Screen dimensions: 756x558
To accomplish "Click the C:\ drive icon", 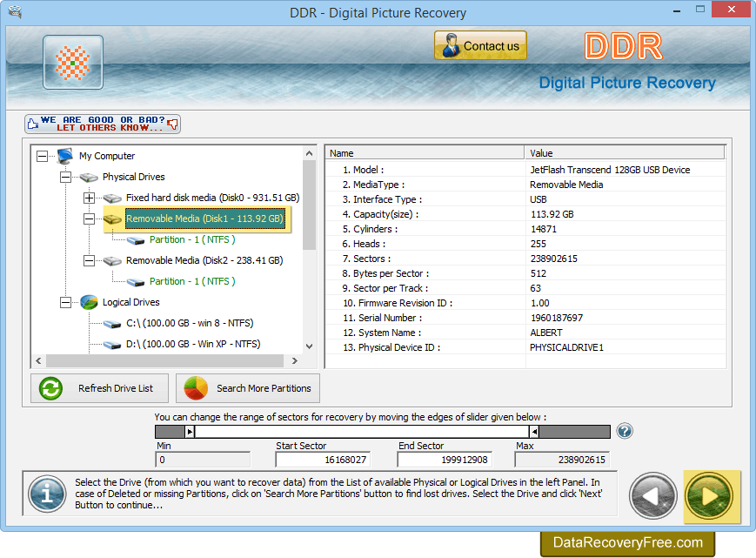I will (x=112, y=324).
